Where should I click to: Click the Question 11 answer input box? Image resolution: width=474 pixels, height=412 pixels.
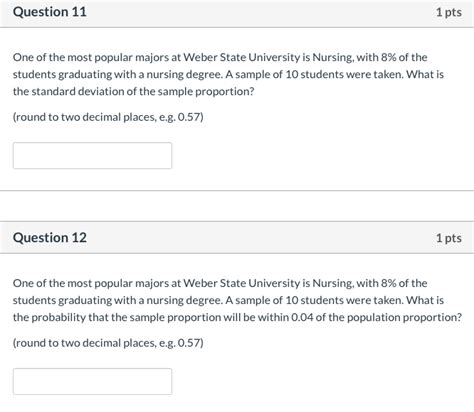[92, 155]
